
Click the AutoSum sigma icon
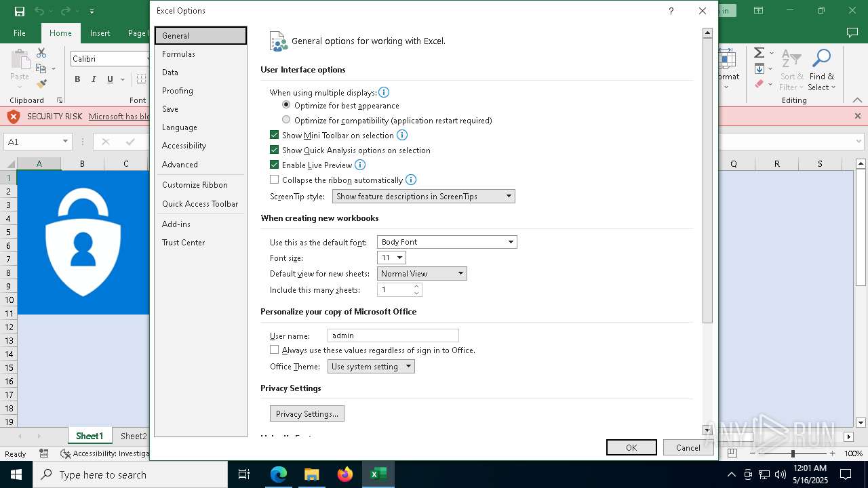[x=759, y=53]
